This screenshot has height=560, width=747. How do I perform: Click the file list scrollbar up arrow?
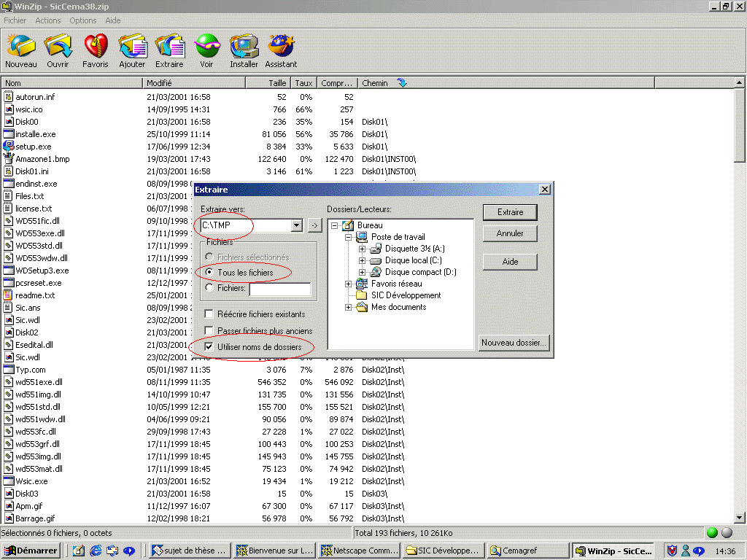pos(740,82)
